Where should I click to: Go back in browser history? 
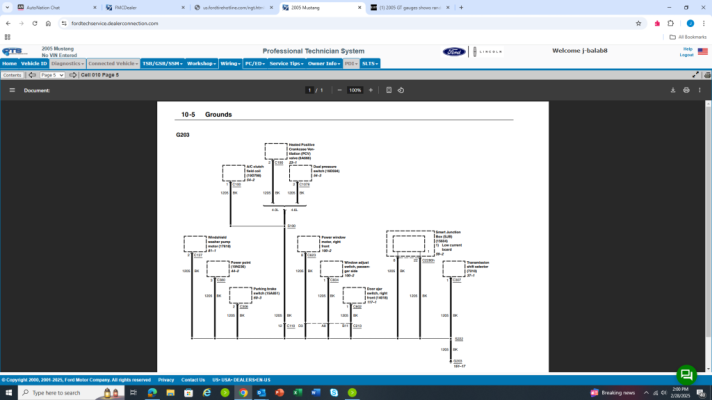pyautogui.click(x=8, y=23)
